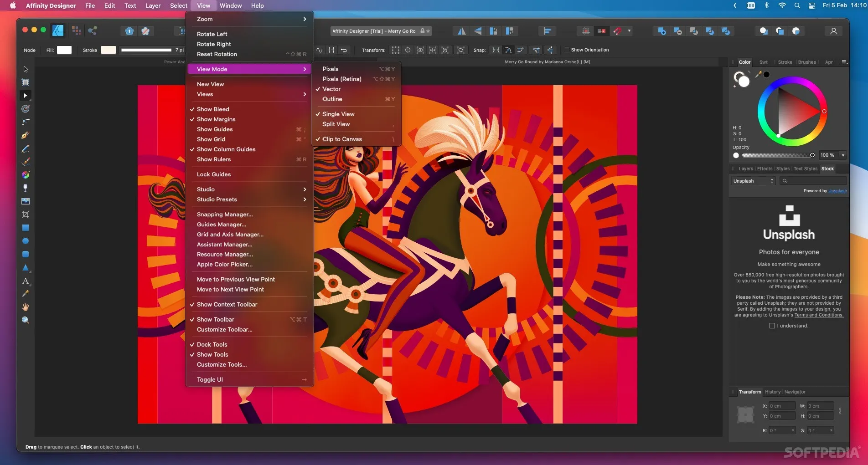
Task: Expand the Studio Presets submenu
Action: click(249, 199)
